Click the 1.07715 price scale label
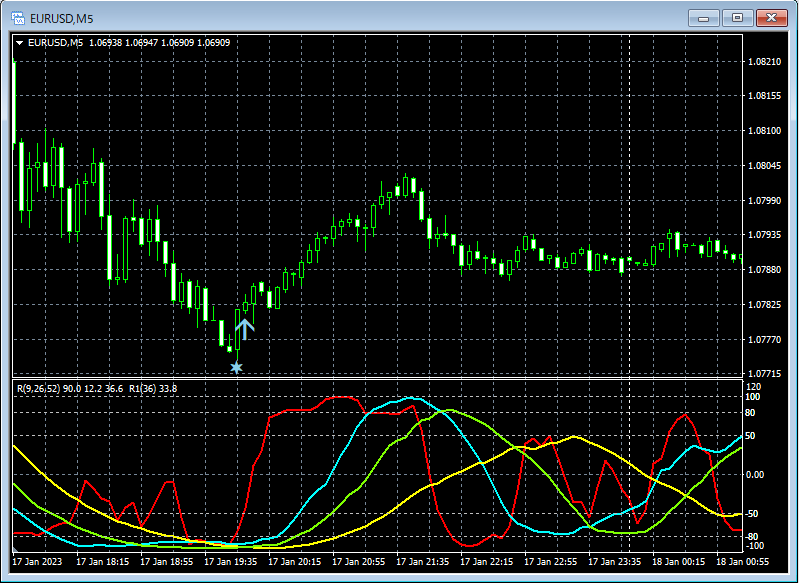Screen dimensions: 800x583 pyautogui.click(x=764, y=374)
